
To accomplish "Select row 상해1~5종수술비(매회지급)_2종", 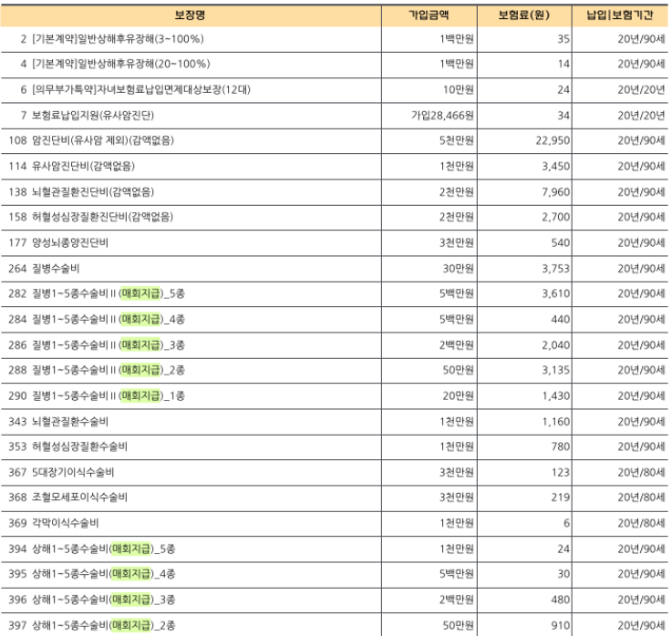I will 335,625.
